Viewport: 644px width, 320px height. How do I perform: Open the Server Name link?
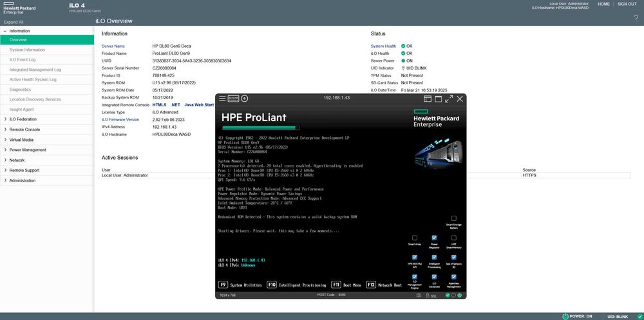pos(113,46)
